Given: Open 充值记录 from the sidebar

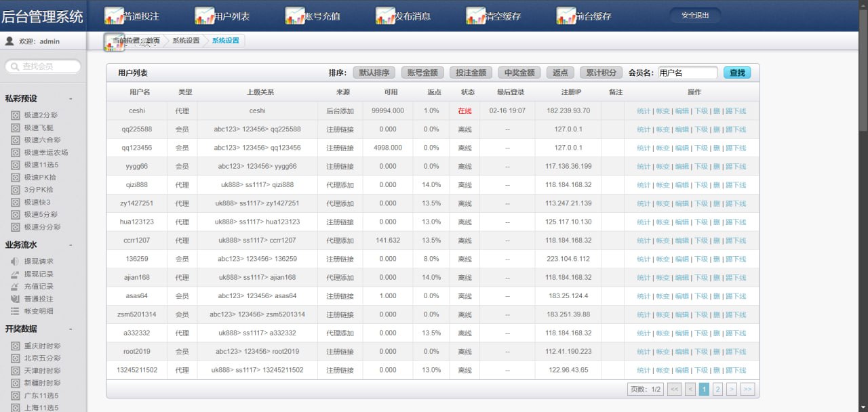Looking at the screenshot, I should (x=39, y=287).
